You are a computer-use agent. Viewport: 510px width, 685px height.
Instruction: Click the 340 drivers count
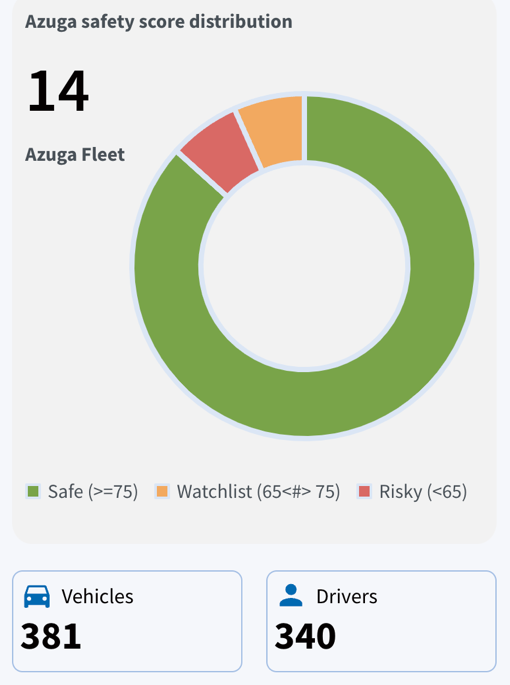[305, 637]
